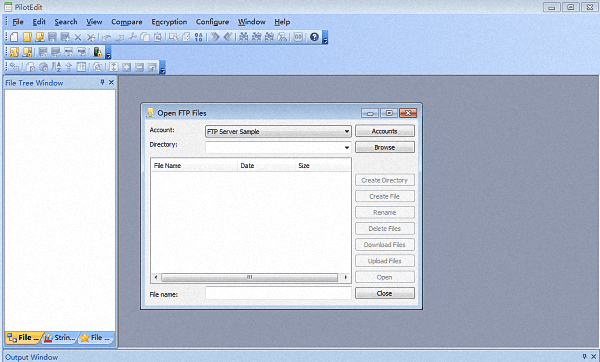Click the File name input field

(278, 294)
